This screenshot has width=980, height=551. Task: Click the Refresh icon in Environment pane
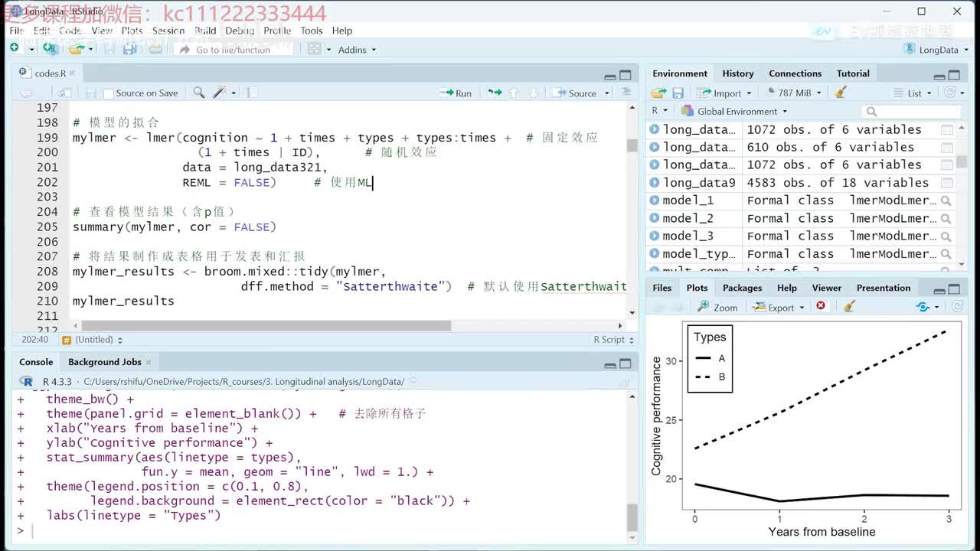pyautogui.click(x=950, y=93)
